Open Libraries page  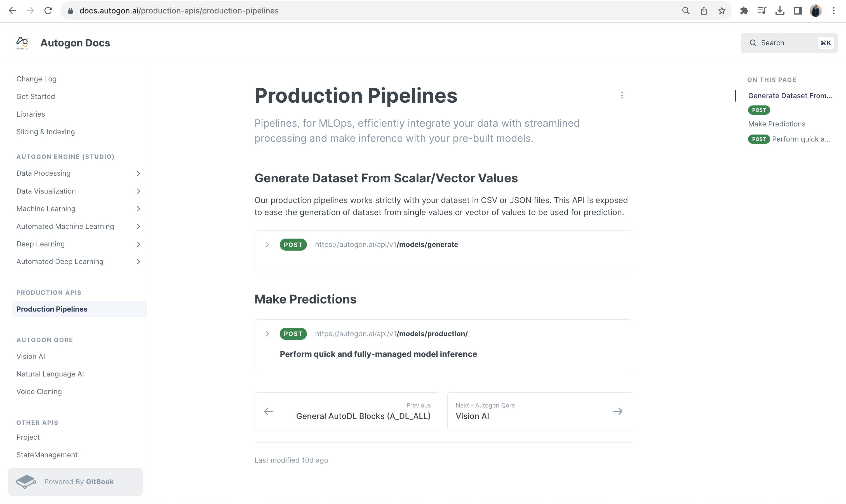tap(30, 114)
